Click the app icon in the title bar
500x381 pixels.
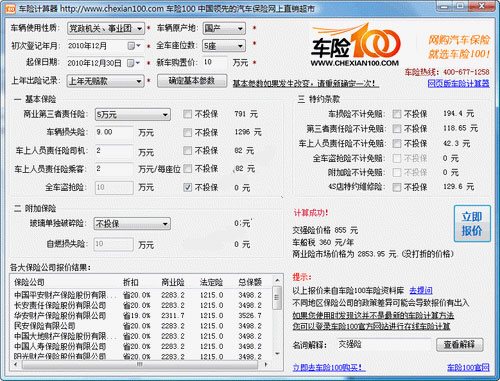click(10, 9)
